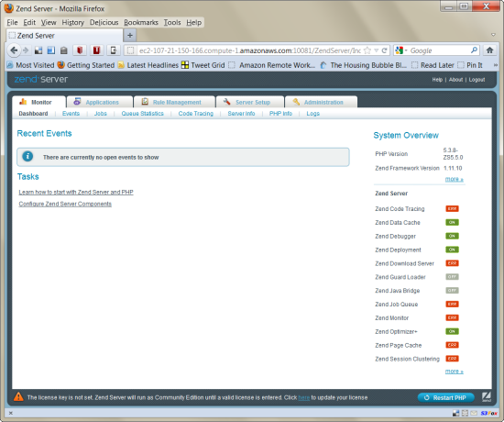Open the Queue Statistics sub-tab
504x422 pixels.
click(x=142, y=114)
